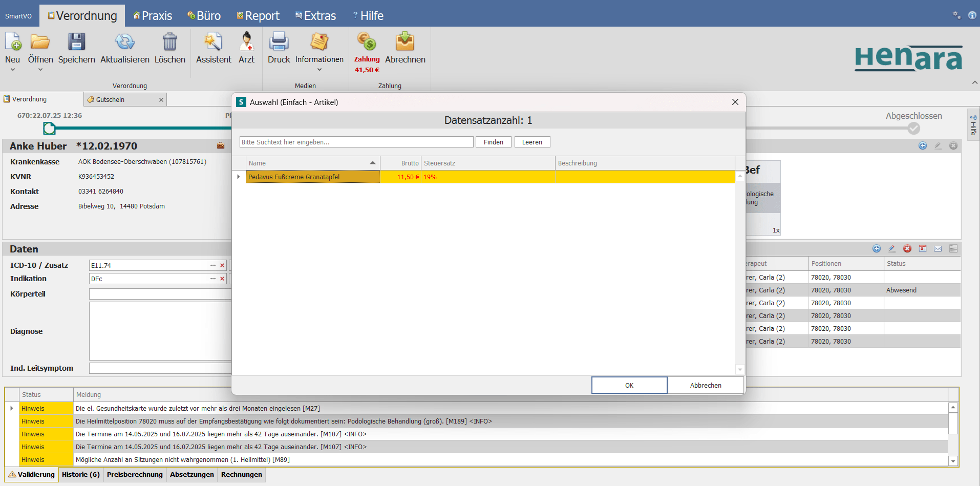The height and width of the screenshot is (486, 980).
Task: Click the Abbrechen button in dialog
Action: click(x=705, y=385)
